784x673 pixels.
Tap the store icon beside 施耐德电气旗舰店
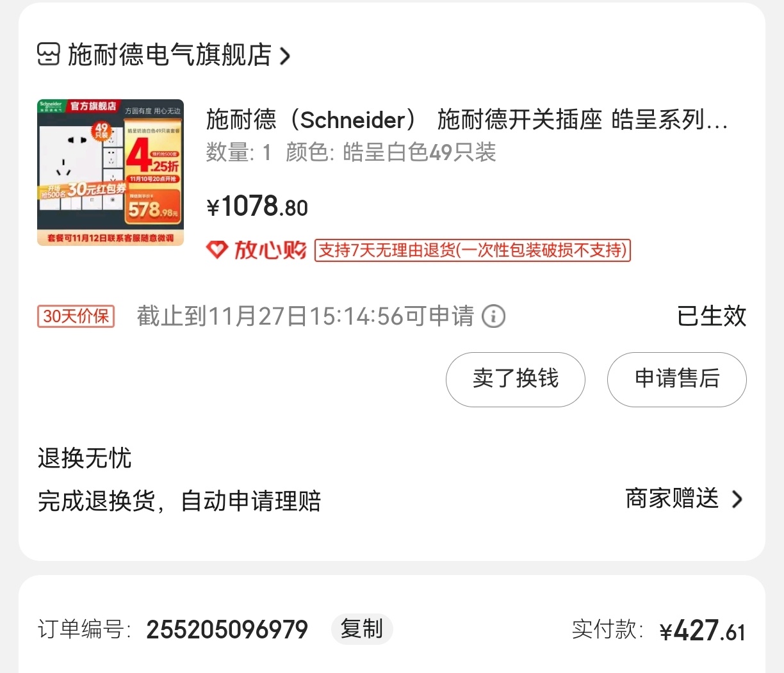click(x=49, y=55)
